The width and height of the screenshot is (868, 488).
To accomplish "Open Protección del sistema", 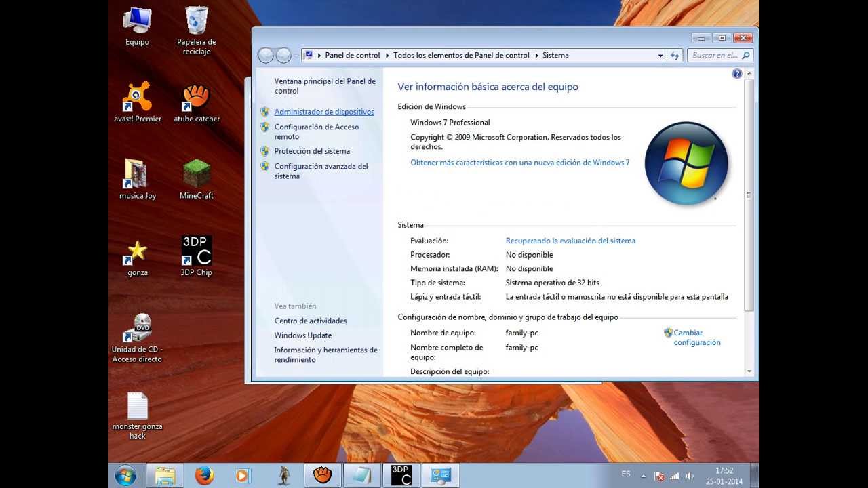I will tap(312, 151).
